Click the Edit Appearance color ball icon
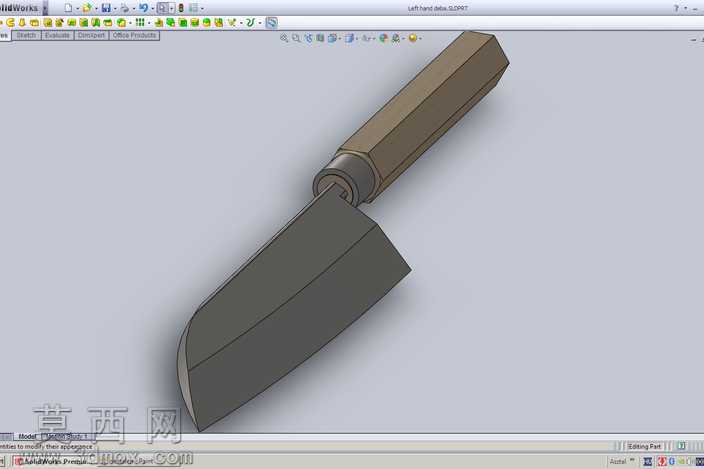Image resolution: width=704 pixels, height=469 pixels. point(383,38)
